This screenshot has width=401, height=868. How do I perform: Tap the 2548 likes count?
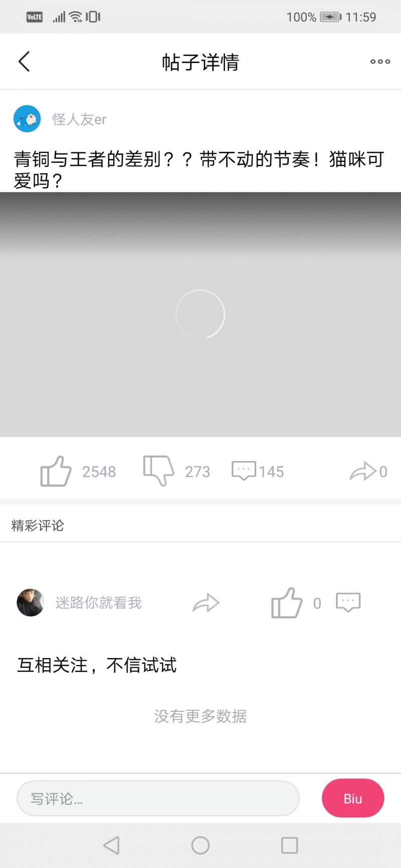pyautogui.click(x=99, y=472)
